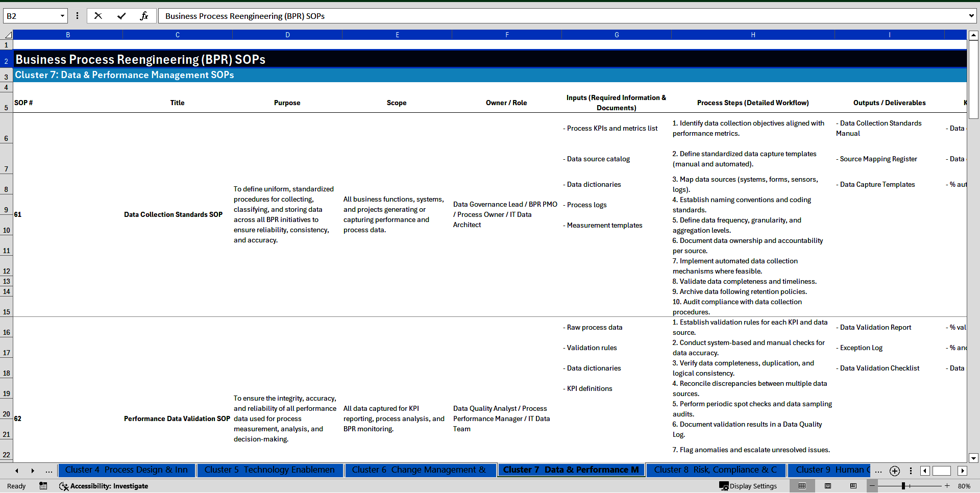Viewport: 980px width, 493px height.
Task: Switch to Page Layout view
Action: pyautogui.click(x=828, y=486)
